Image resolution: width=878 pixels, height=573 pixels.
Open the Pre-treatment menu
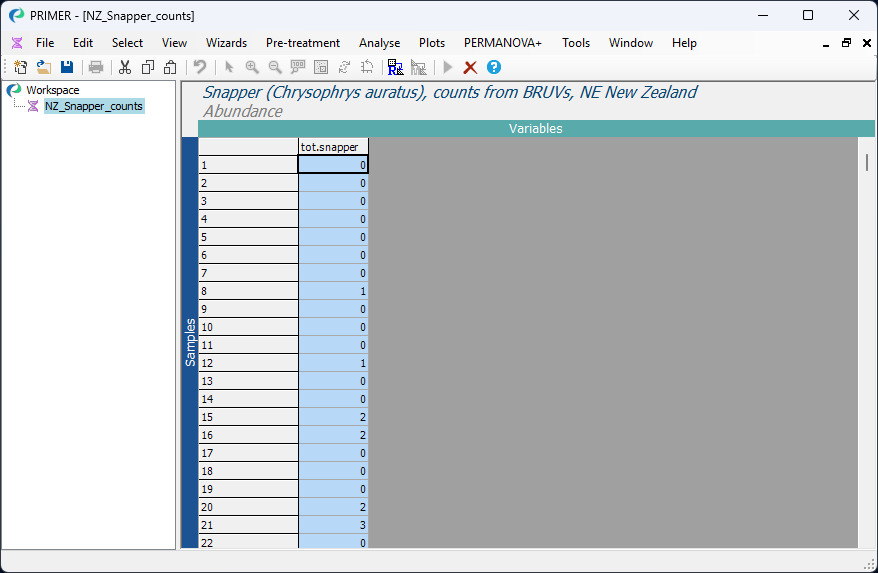(303, 43)
